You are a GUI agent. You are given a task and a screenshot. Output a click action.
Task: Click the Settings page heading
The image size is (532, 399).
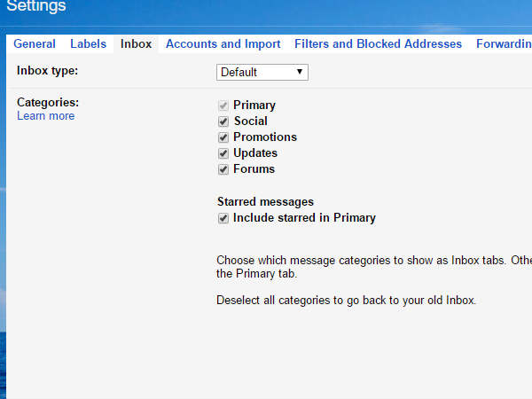click(x=34, y=7)
